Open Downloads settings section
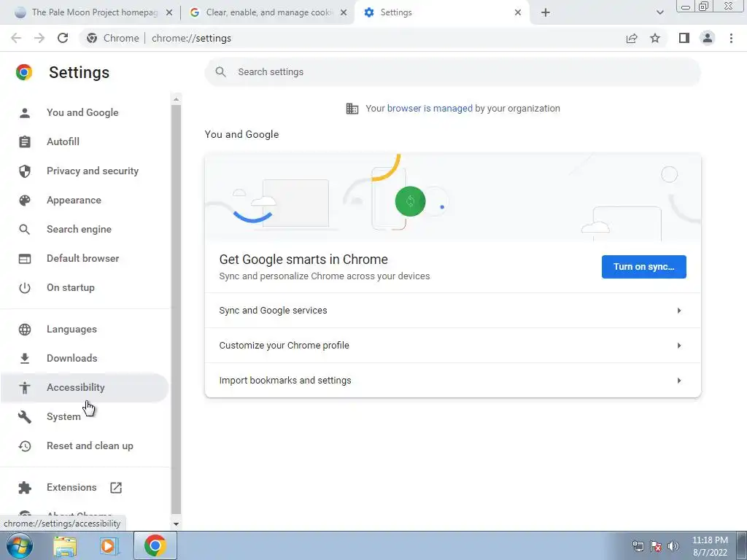The height and width of the screenshot is (560, 747). pos(85,359)
